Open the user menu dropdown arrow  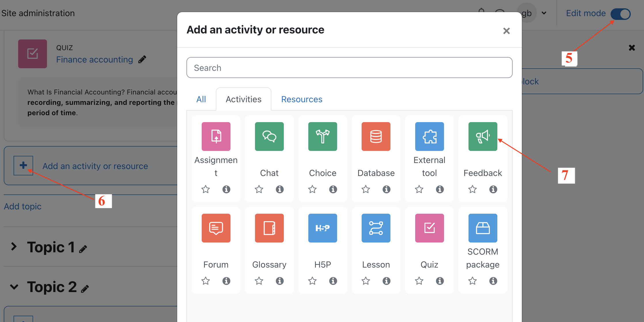coord(544,13)
